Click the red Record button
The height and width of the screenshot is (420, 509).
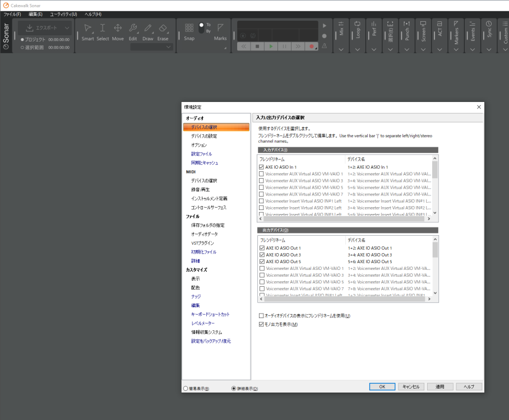pos(312,46)
